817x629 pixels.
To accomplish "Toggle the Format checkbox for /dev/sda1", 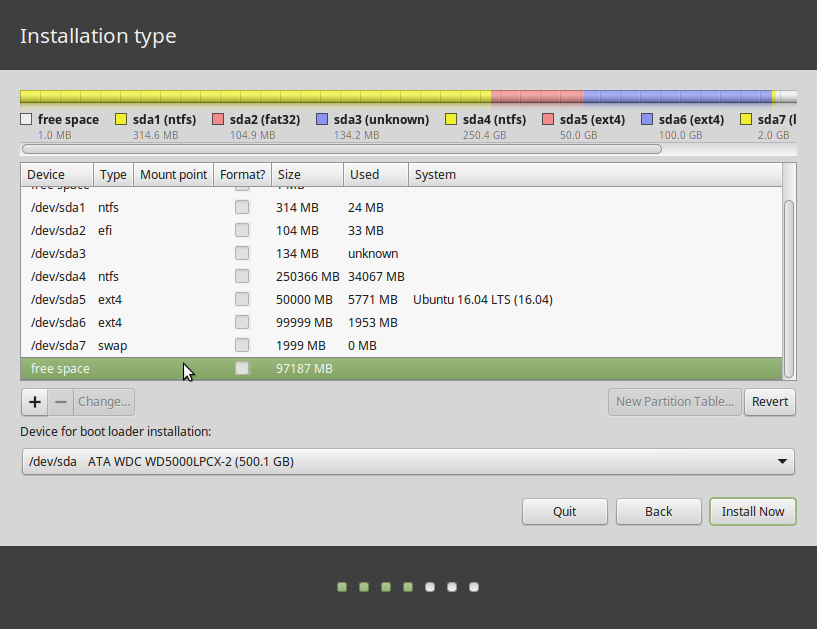I will 242,208.
